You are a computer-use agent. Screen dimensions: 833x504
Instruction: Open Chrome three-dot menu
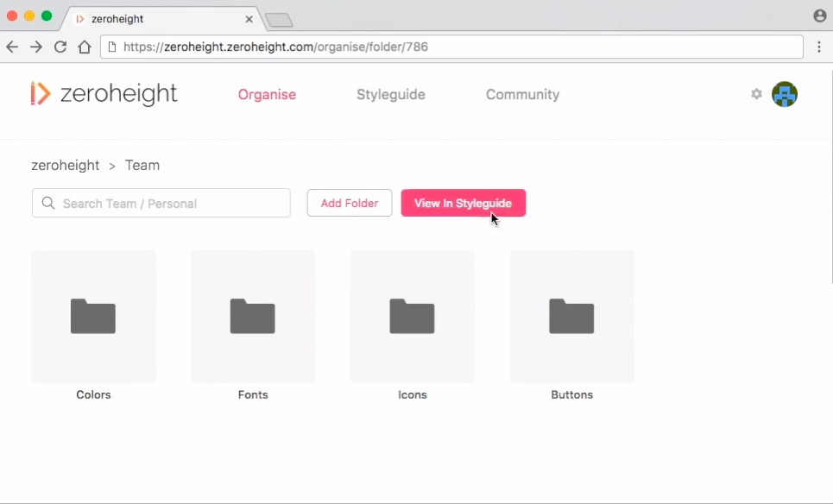(x=819, y=47)
